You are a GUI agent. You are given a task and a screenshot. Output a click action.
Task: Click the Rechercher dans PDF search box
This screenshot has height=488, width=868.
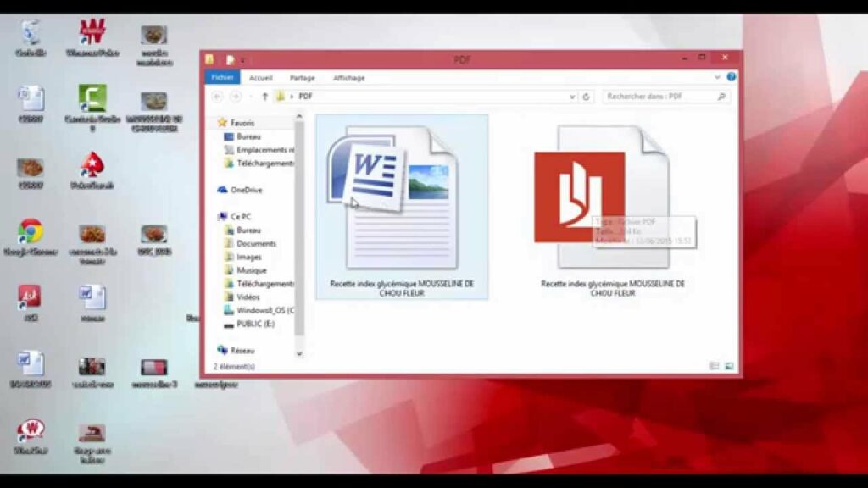click(x=659, y=97)
